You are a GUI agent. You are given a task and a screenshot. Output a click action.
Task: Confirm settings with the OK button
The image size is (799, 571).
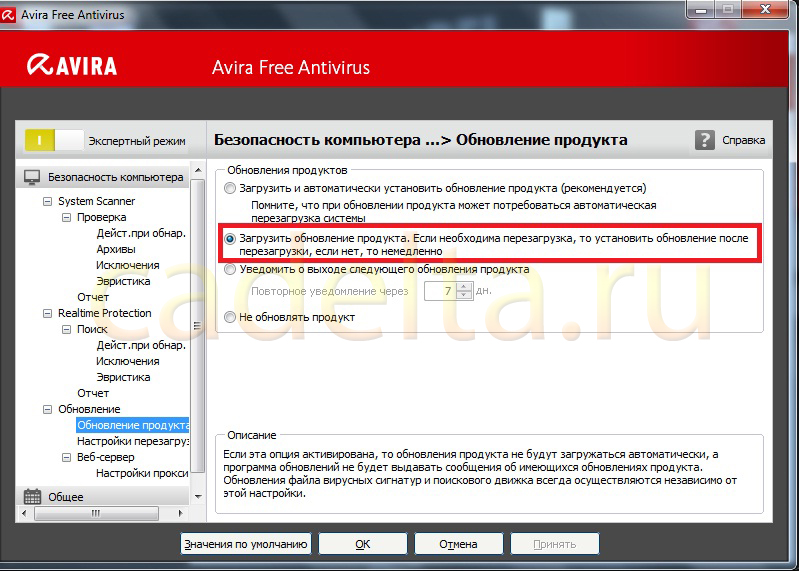363,544
